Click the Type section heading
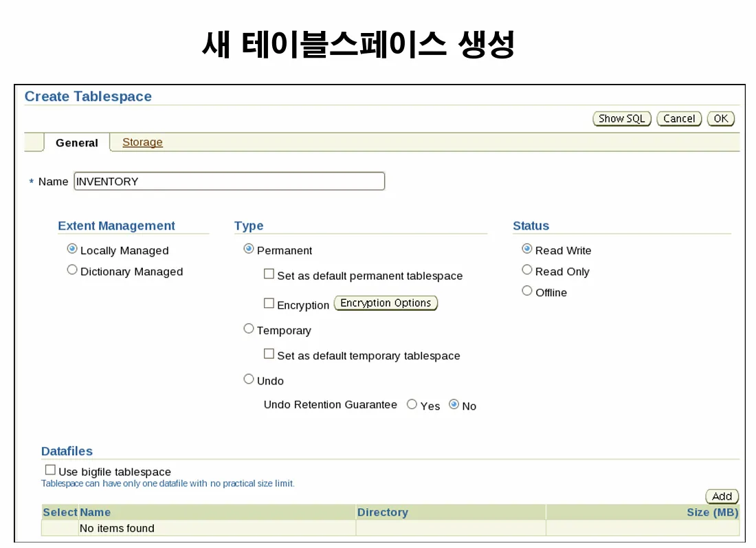The height and width of the screenshot is (548, 756). 249,226
